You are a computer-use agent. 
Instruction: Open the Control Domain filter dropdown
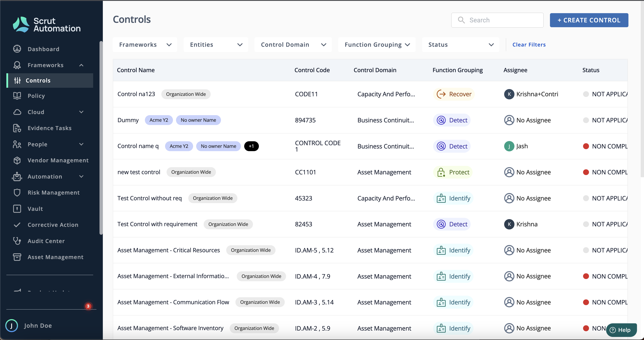[293, 45]
